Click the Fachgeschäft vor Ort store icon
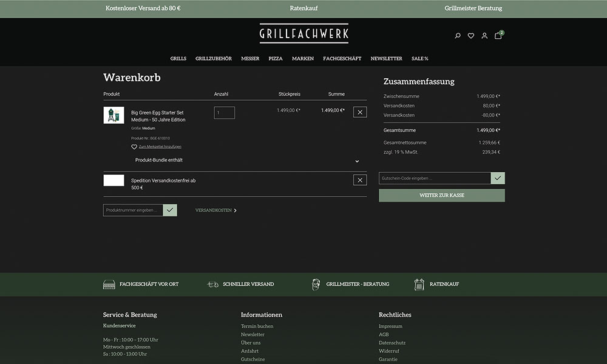 [x=109, y=285]
